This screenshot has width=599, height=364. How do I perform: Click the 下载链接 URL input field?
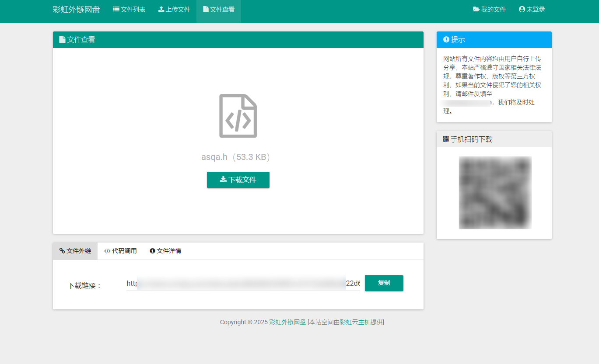(x=243, y=284)
